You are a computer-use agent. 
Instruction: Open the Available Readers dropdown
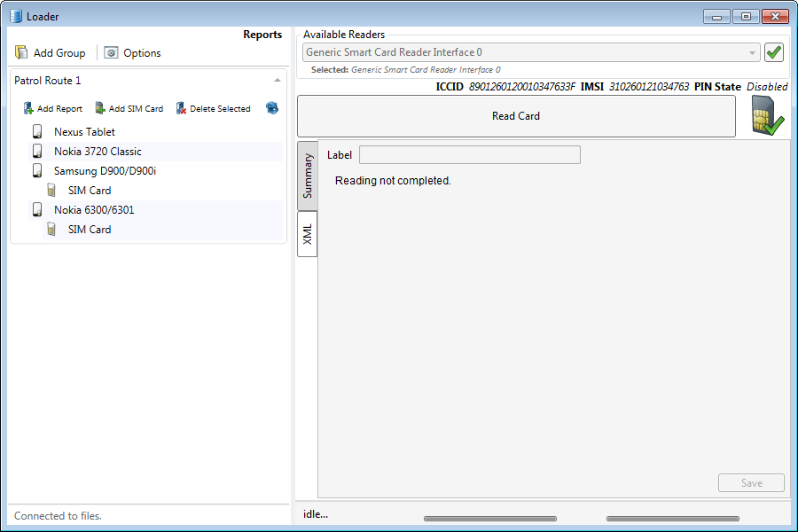click(x=531, y=52)
